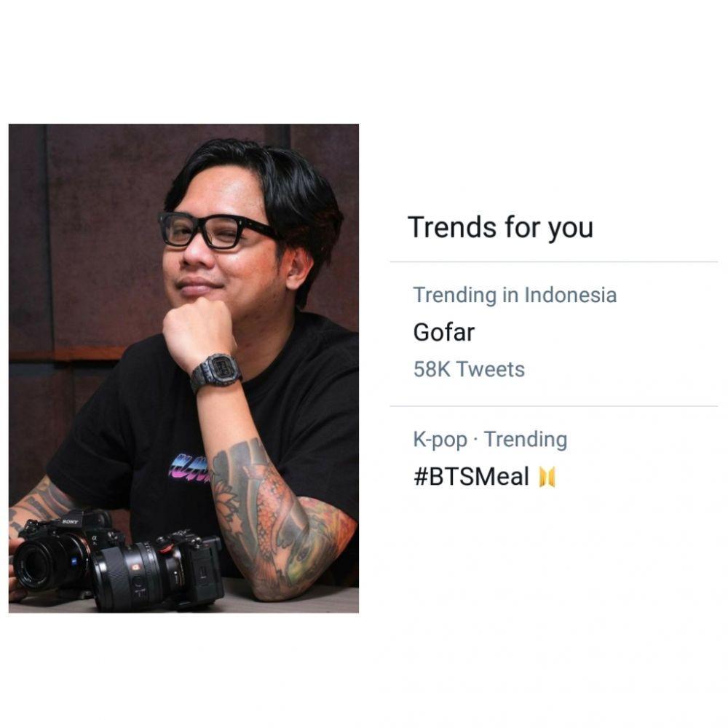Click the Sony logo on the camera

click(x=71, y=522)
